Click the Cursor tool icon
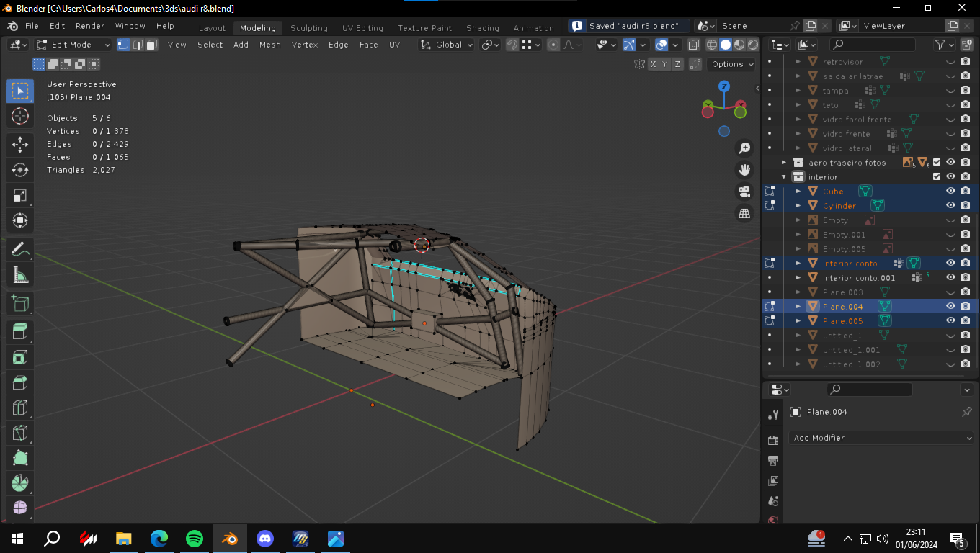The height and width of the screenshot is (553, 980). [x=20, y=116]
